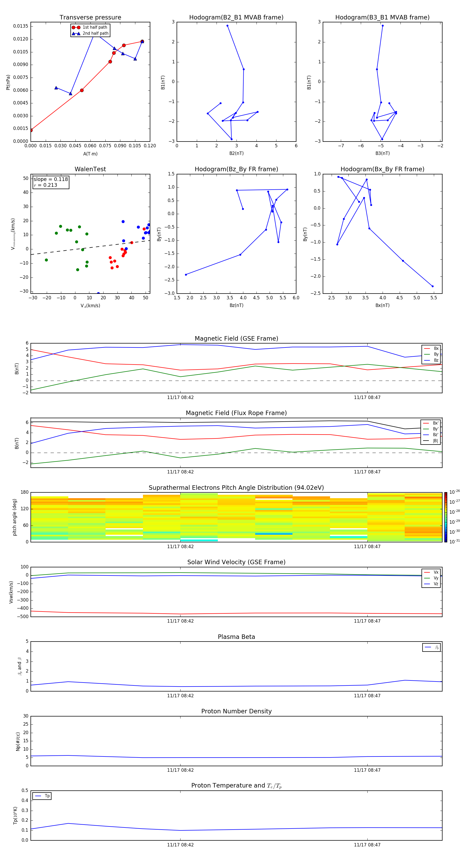This screenshot has height=868, width=473.
Task: Click 'Hodogram(Bx_By FR frame)' title
Action: point(382,169)
